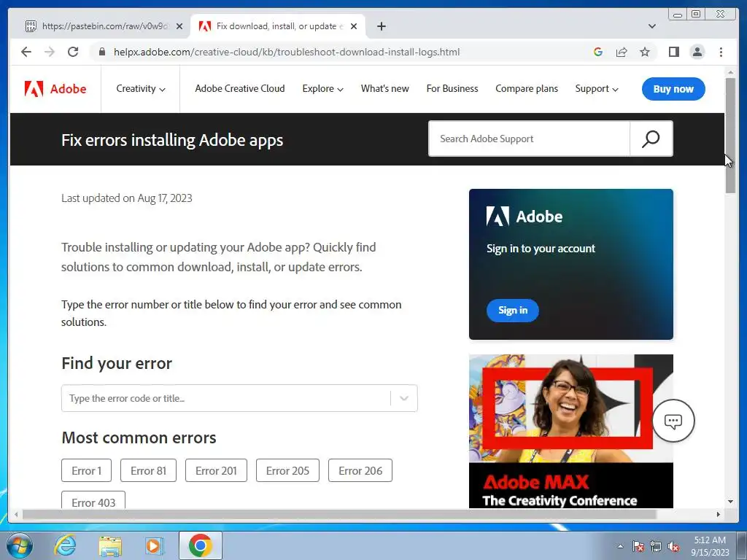Viewport: 747px width, 560px height.
Task: Select the Error 205 chip
Action: [x=287, y=470]
